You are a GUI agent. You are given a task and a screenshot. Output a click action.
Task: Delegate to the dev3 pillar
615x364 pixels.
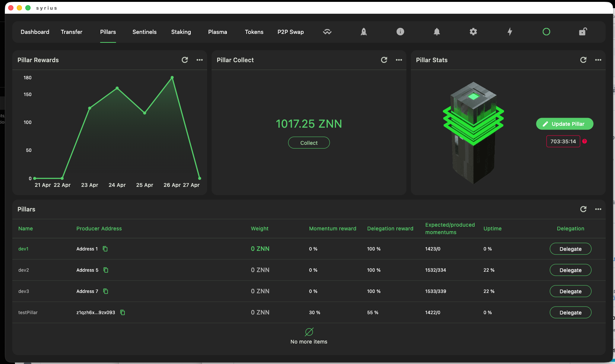tap(570, 291)
